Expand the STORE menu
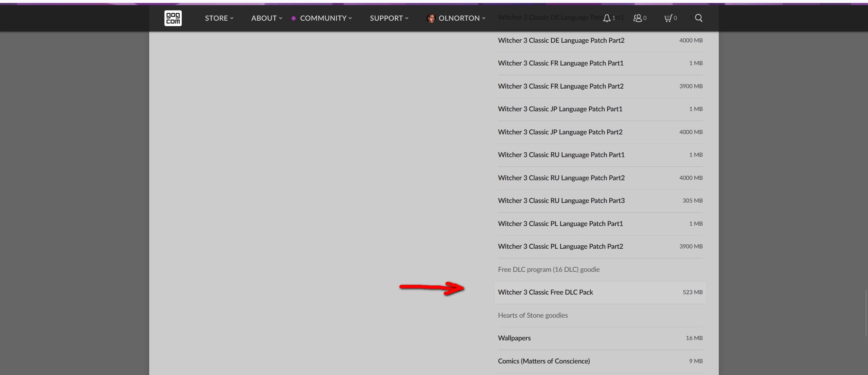The height and width of the screenshot is (375, 868). point(219,18)
